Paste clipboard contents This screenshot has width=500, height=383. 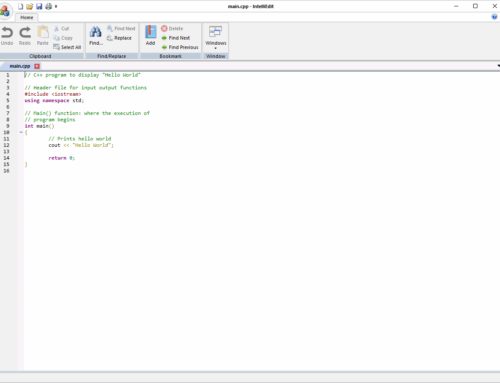click(x=43, y=36)
